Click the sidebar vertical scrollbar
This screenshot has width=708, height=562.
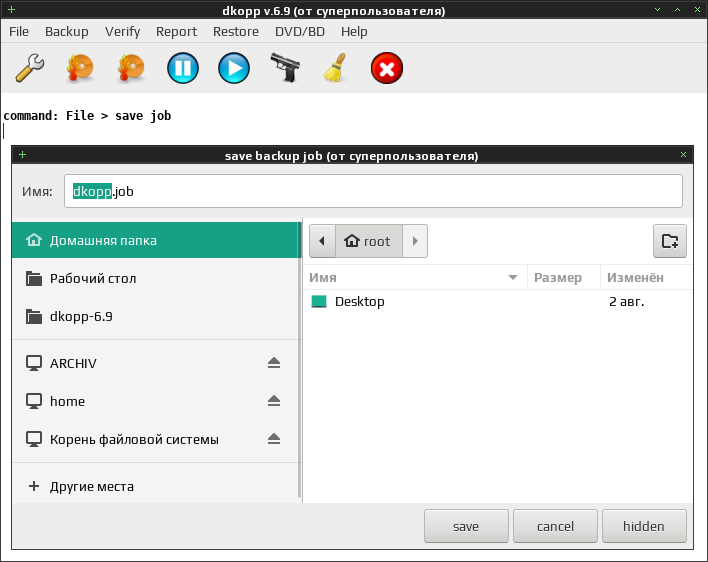point(299,361)
